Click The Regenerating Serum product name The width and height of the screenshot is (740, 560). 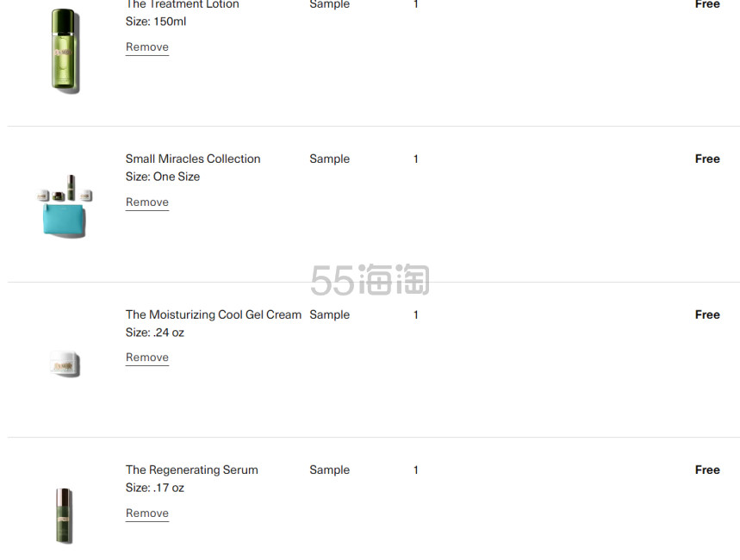191,470
